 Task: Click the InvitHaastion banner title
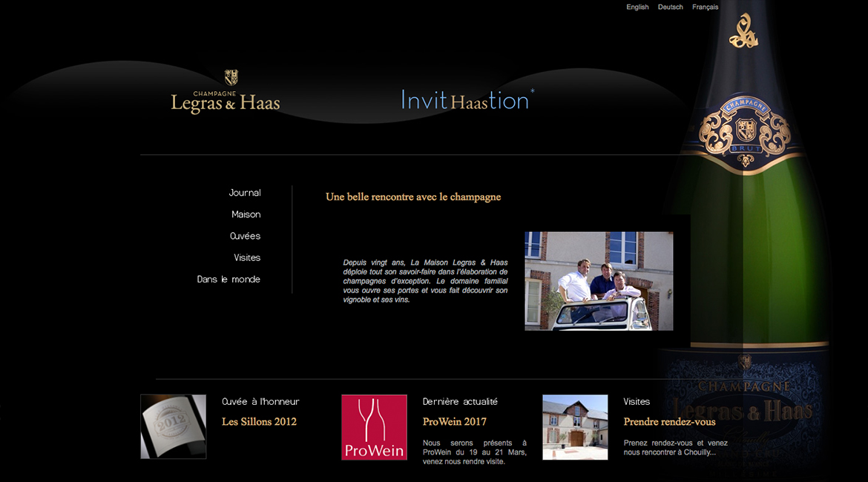tap(467, 100)
